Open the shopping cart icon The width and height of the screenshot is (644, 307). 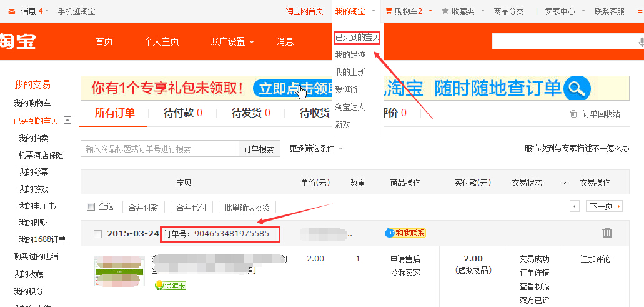coord(388,11)
